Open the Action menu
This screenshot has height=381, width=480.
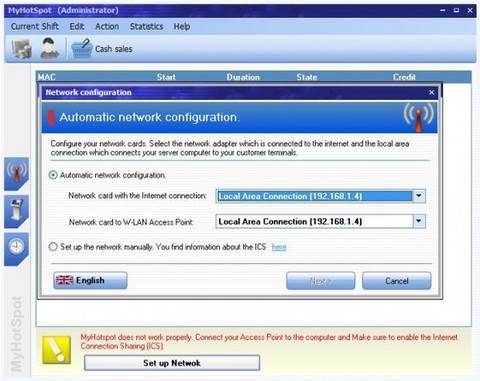107,26
